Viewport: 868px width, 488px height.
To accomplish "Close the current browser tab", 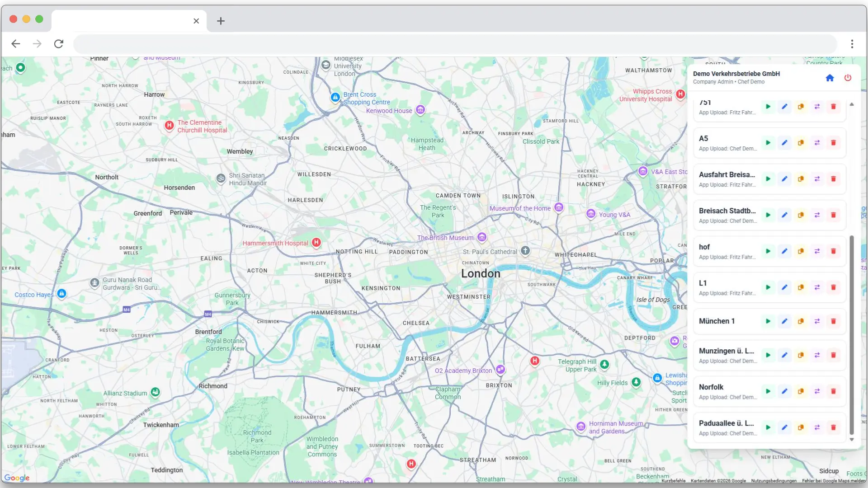I will (196, 21).
